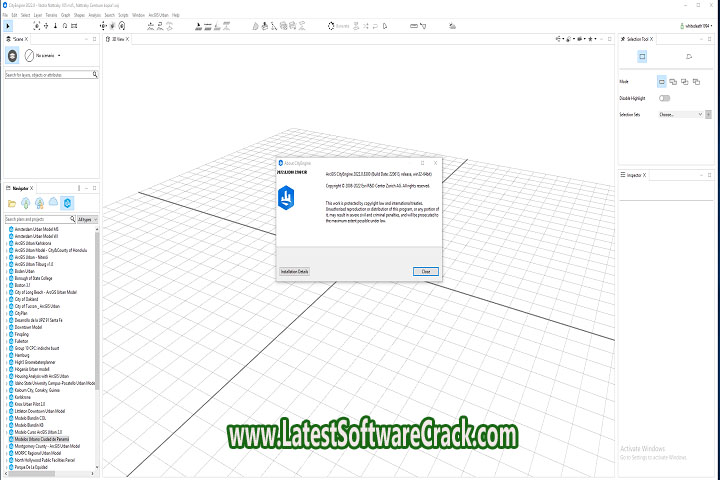Select the Navigator tab
720x480 pixels.
pyautogui.click(x=20, y=188)
